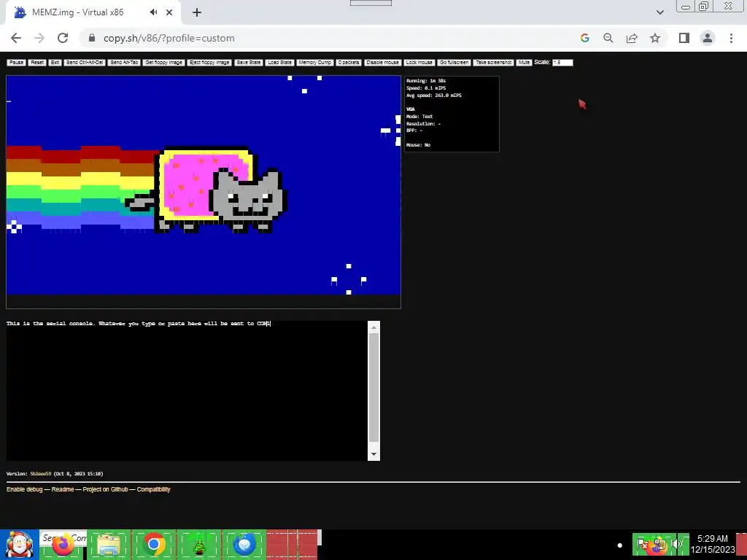Open the Santa Start button
The height and width of the screenshot is (560, 747).
pyautogui.click(x=19, y=545)
